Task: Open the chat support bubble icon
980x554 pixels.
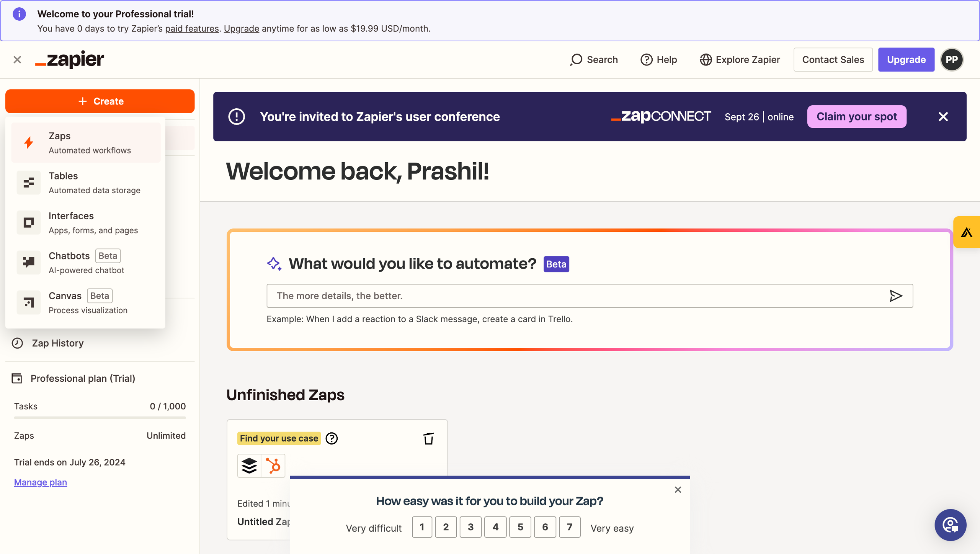Action: (950, 525)
